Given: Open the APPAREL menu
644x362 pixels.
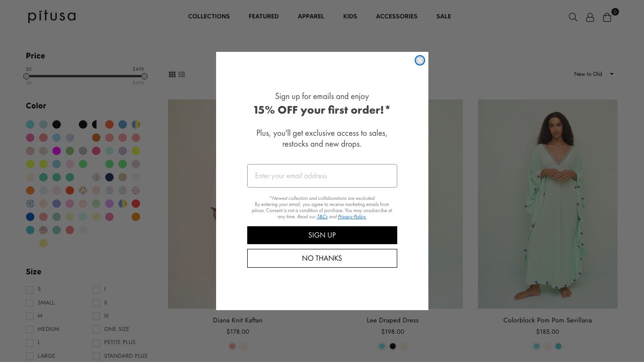Looking at the screenshot, I should [x=311, y=16].
